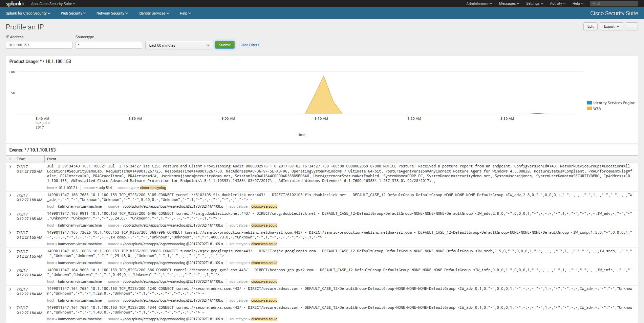644x323 pixels.
Task: Open the Settings menu
Action: tap(534, 4)
